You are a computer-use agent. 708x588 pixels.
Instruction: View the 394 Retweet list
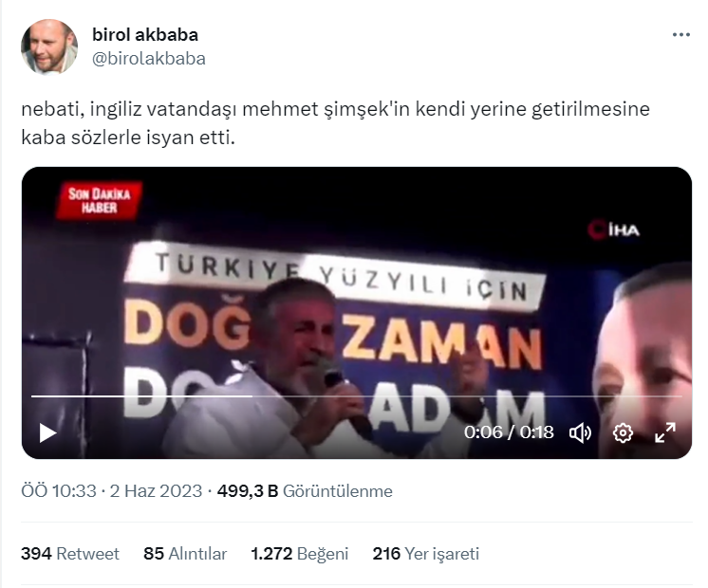70,554
